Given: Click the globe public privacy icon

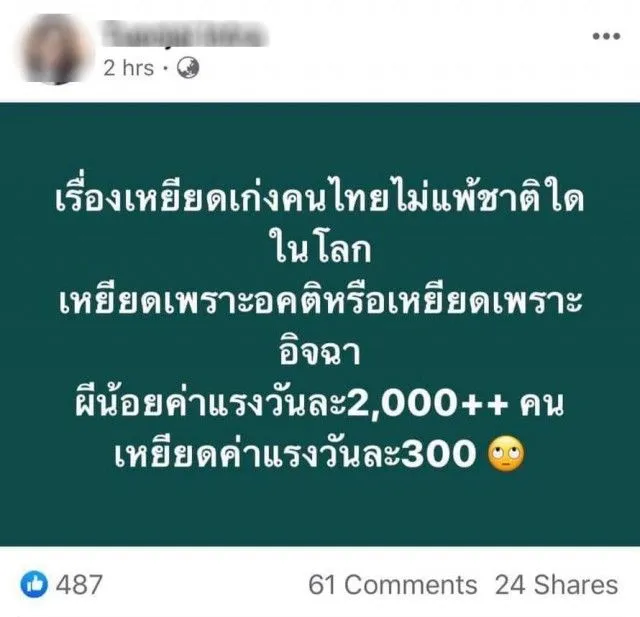Looking at the screenshot, I should point(188,68).
